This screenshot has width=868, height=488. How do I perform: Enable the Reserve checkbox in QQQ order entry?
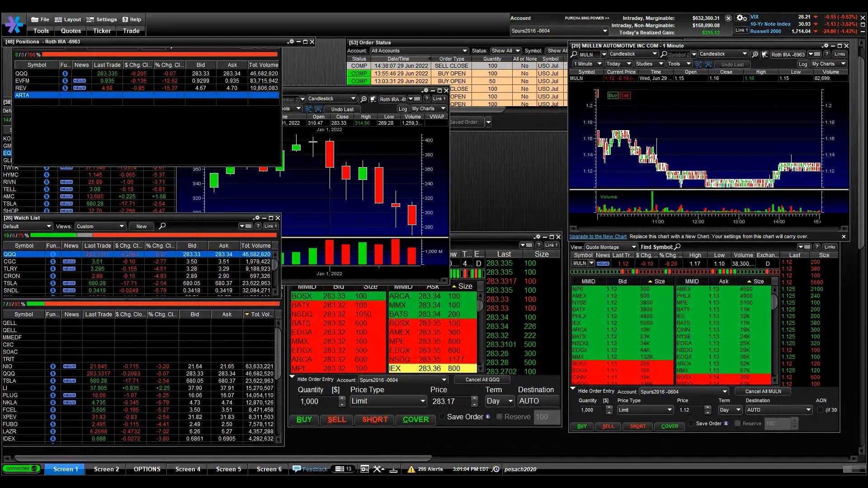[x=500, y=417]
